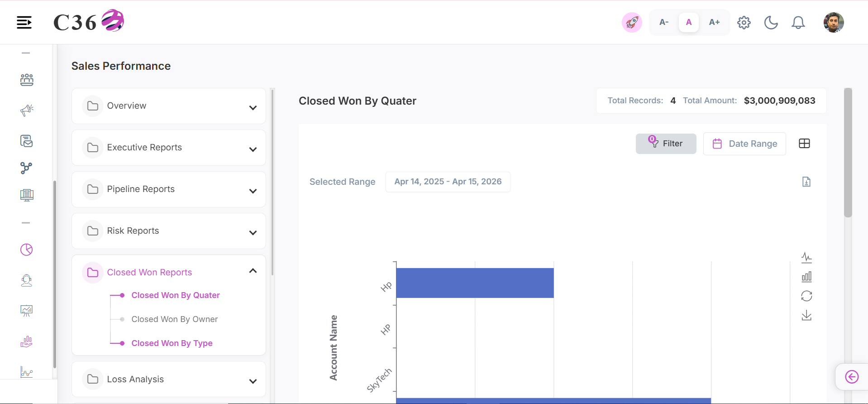Image resolution: width=868 pixels, height=404 pixels.
Task: Open the hand with bar chart sidebar icon
Action: click(27, 341)
